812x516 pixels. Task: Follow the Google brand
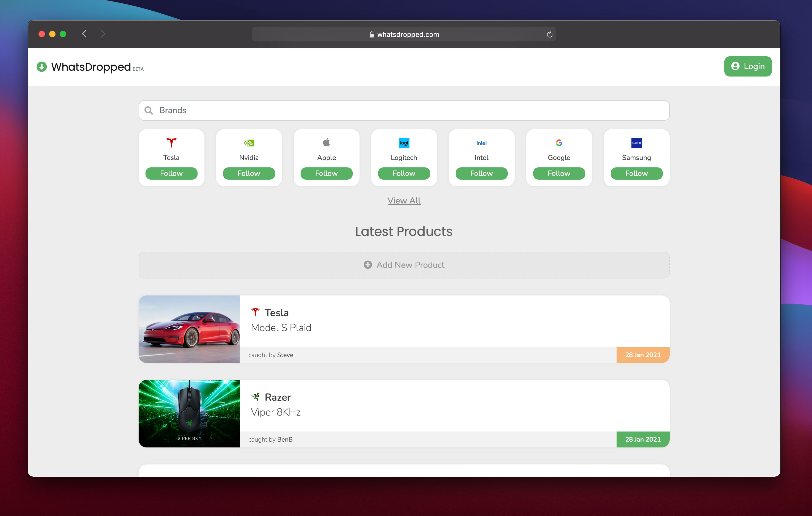(559, 174)
